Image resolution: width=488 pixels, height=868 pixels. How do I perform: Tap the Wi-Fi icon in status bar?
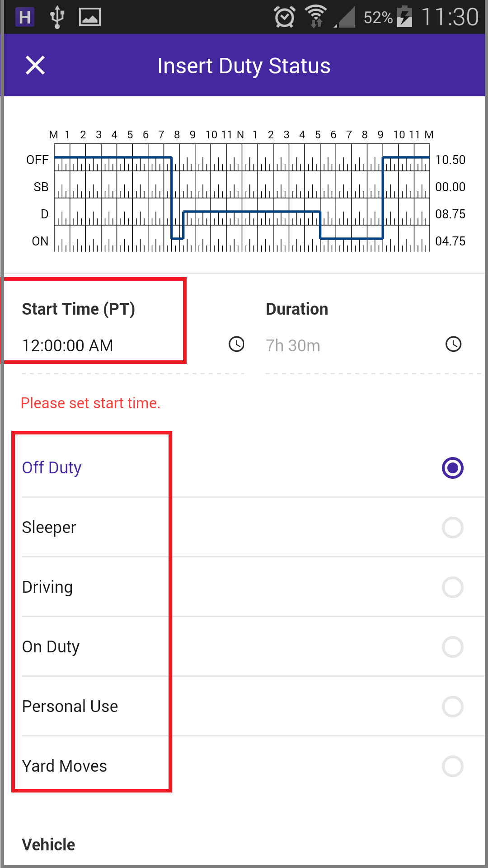point(316,16)
